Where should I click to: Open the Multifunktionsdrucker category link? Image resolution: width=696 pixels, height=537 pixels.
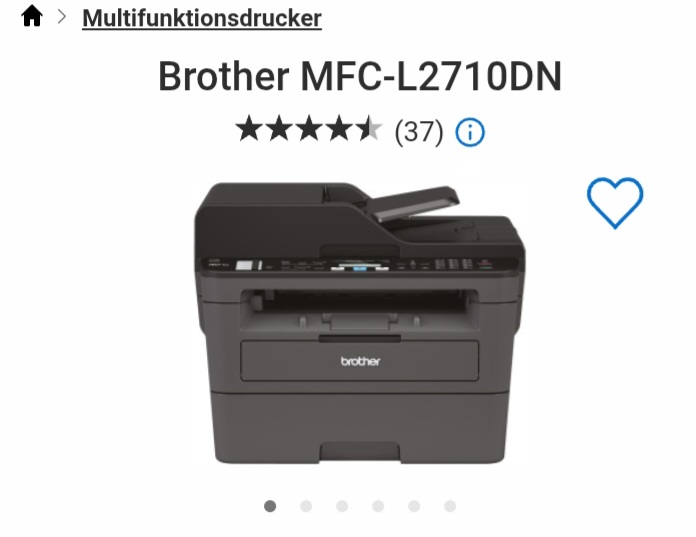click(x=202, y=18)
